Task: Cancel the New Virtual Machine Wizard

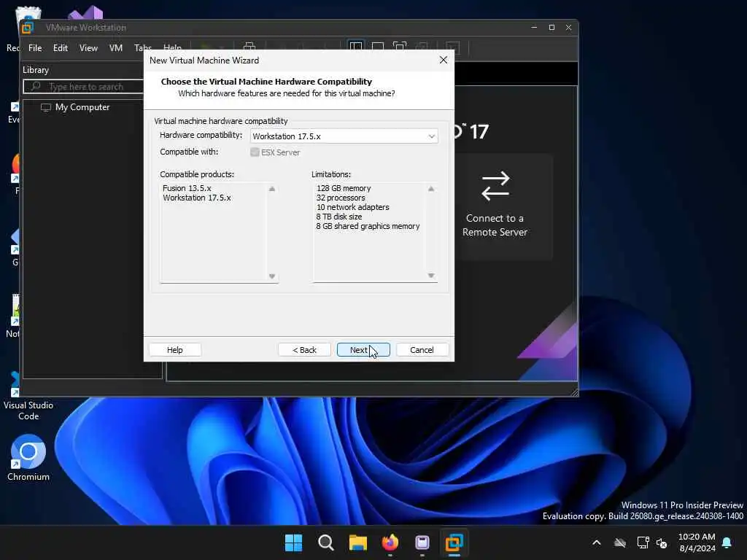Action: (422, 349)
